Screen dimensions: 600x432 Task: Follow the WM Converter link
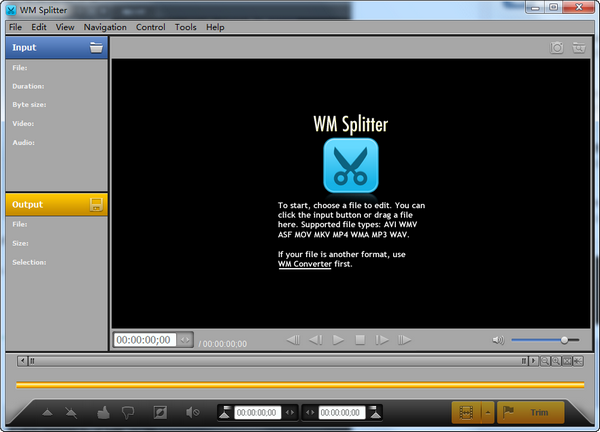pos(304,264)
